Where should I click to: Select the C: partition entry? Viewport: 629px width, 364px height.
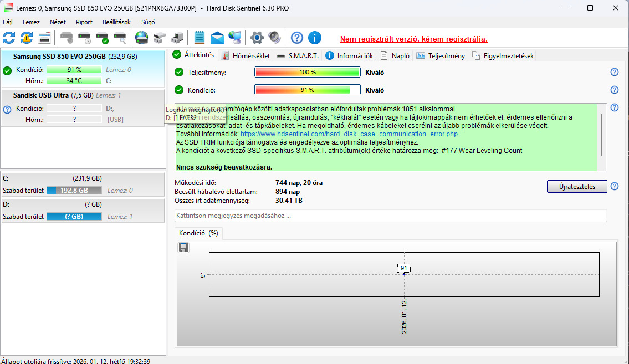click(x=83, y=184)
